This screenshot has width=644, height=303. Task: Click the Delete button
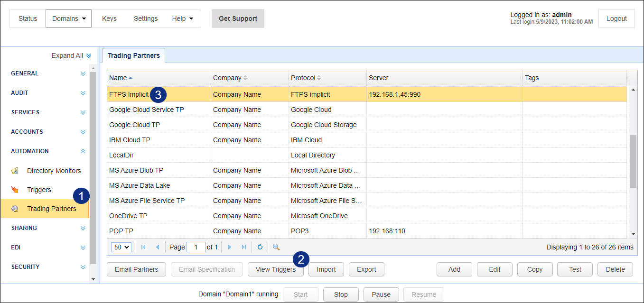click(x=616, y=269)
